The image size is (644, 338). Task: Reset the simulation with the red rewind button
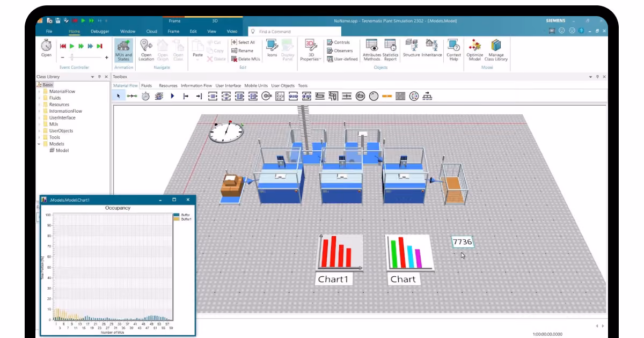pyautogui.click(x=63, y=46)
